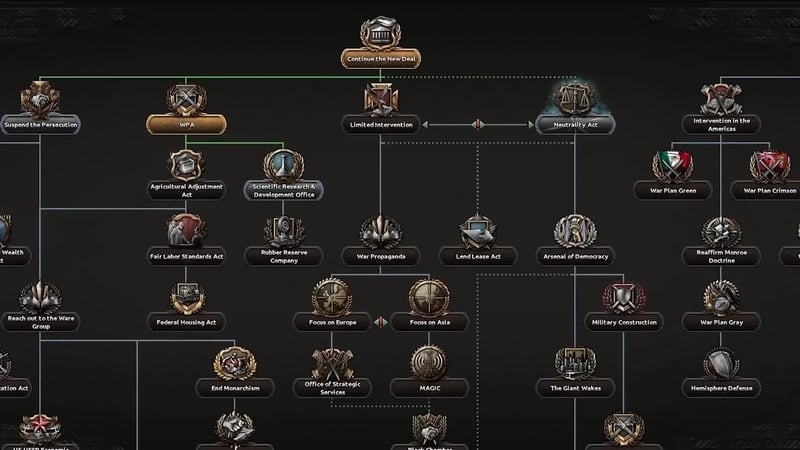The image size is (800, 450).
Task: Select the War Propaganda focus icon
Action: [381, 231]
